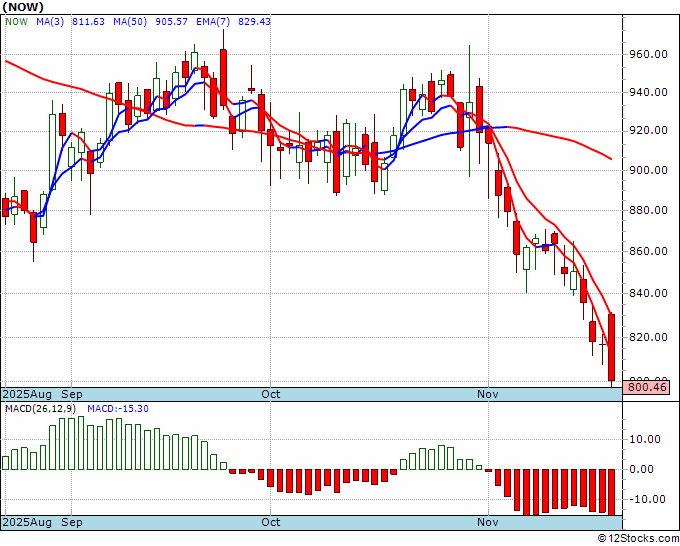Viewport: 680px width, 546px height.
Task: Click the Sep label on MACD panel axis
Action: coord(72,522)
